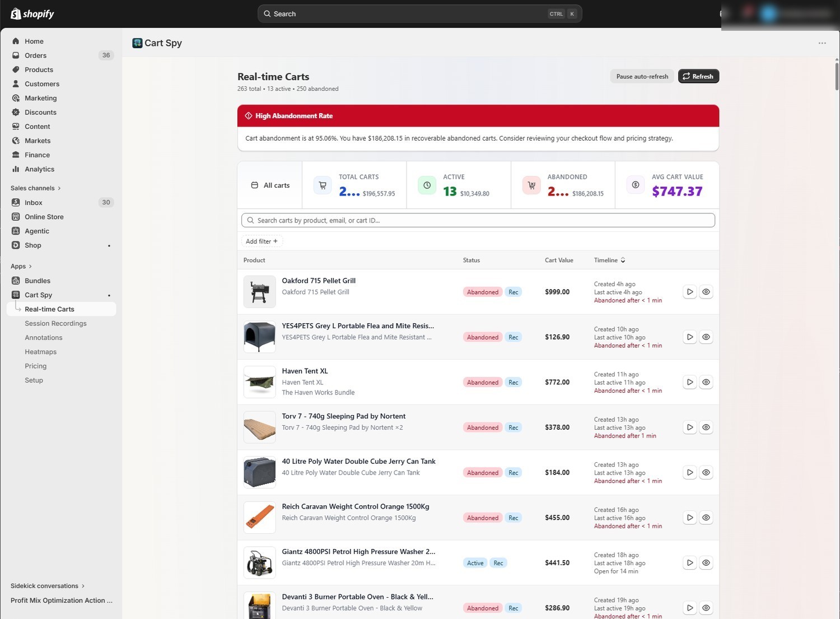This screenshot has height=619, width=840.
Task: Open Profit Mix Optimization conversation
Action: 62,601
